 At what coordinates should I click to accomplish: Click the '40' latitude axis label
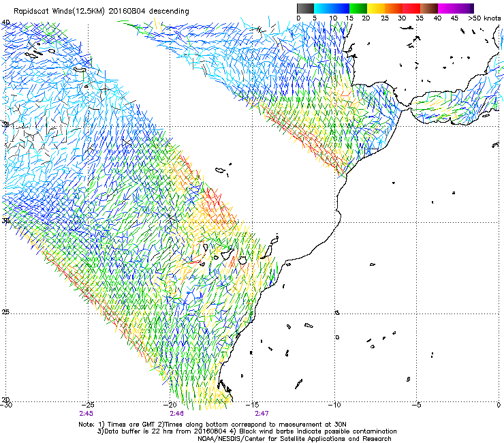[5, 22]
